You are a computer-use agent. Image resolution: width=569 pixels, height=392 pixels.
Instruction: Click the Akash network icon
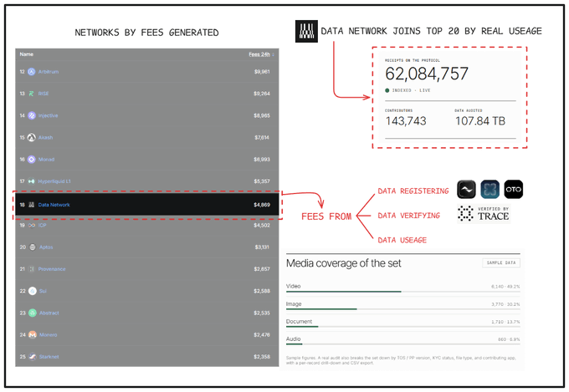tap(32, 137)
